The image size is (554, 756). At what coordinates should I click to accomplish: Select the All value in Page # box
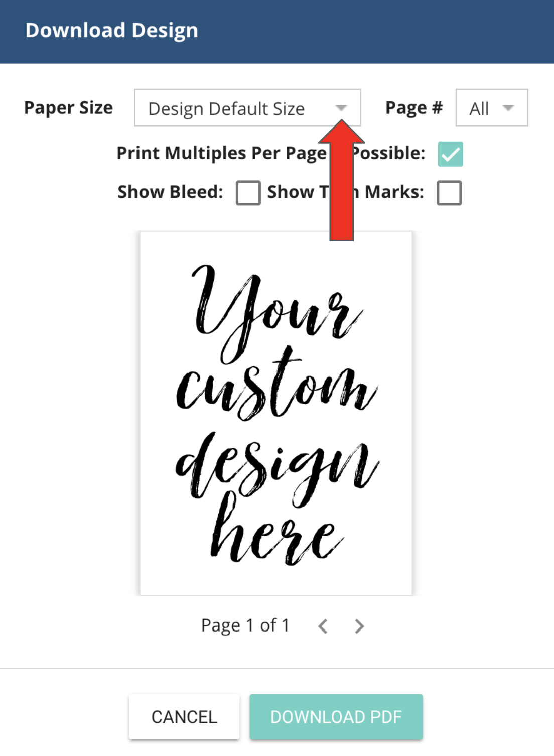point(479,108)
